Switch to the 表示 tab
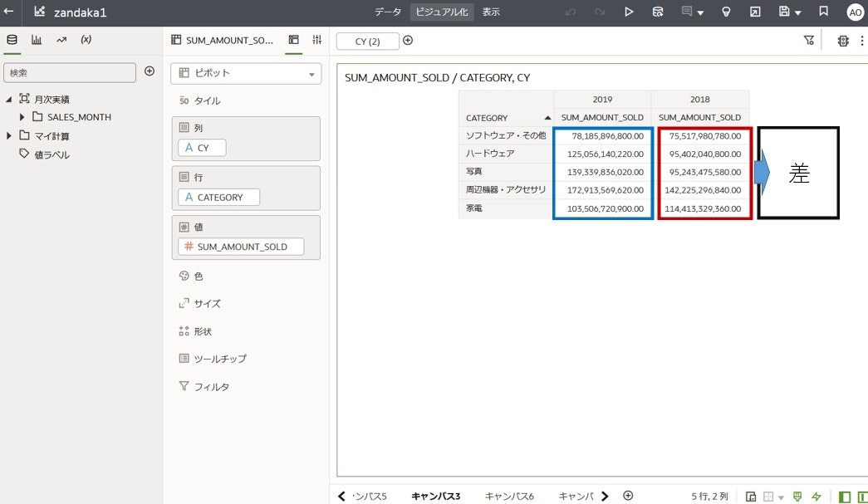 [x=491, y=12]
